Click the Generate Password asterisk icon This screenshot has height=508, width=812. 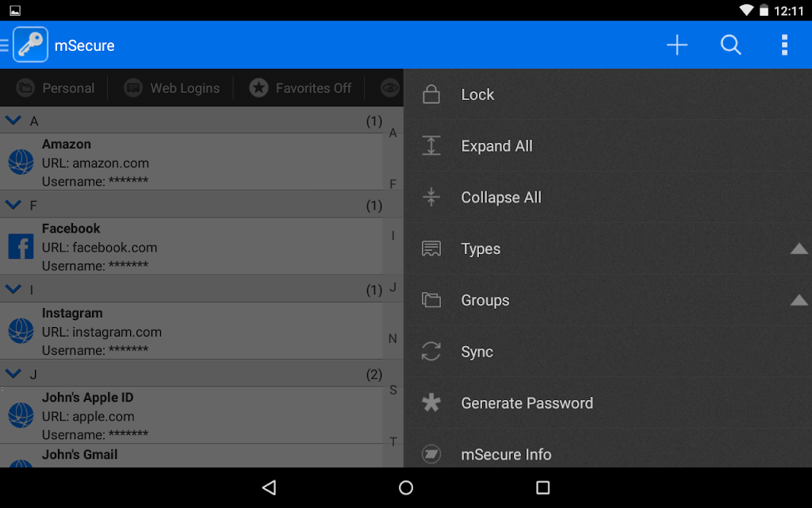(x=431, y=402)
